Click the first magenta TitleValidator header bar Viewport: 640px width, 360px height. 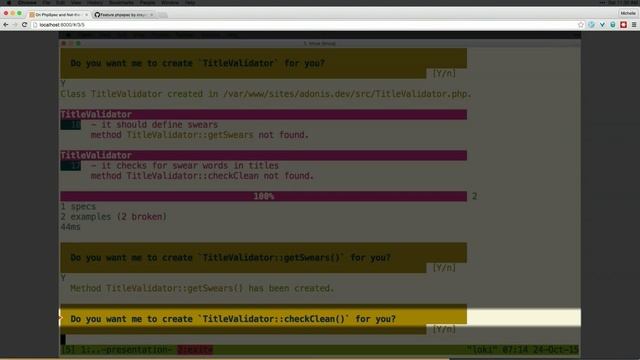tap(264, 114)
